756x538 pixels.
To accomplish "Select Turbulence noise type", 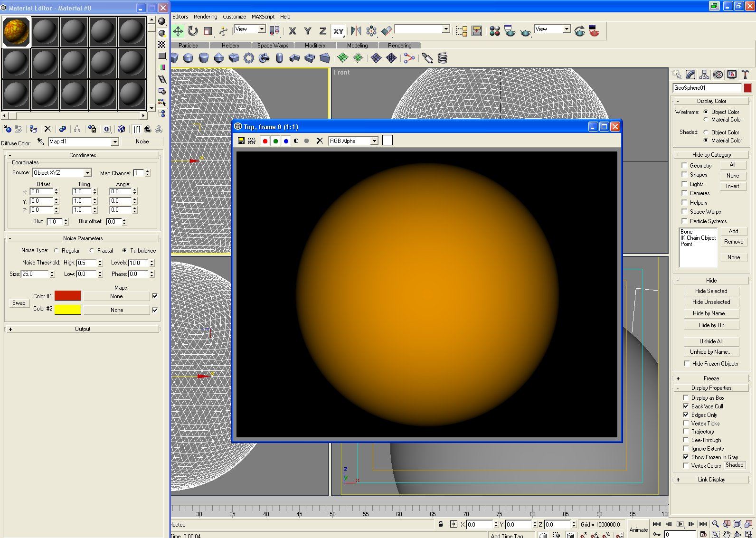I will click(125, 250).
